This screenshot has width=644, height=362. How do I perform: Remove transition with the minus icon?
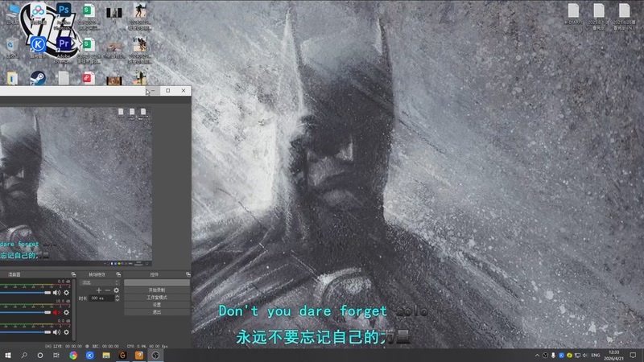coord(107,290)
